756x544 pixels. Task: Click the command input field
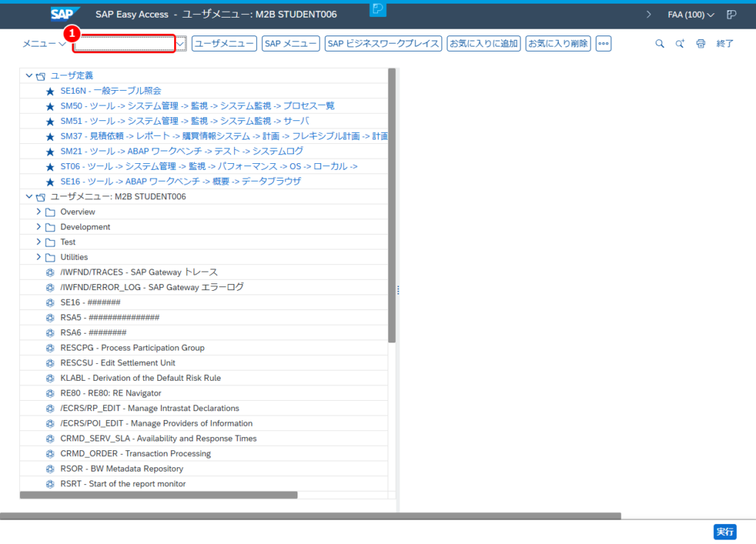124,44
